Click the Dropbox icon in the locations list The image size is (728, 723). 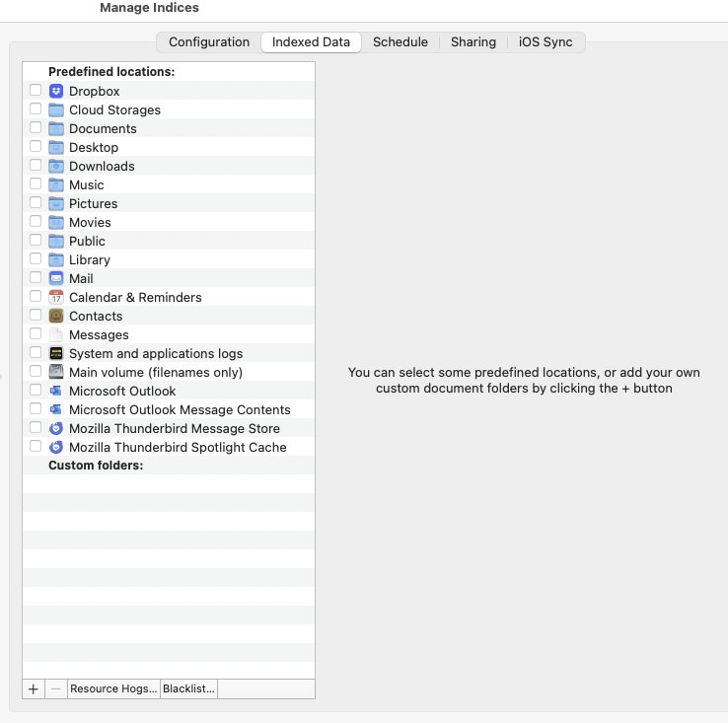click(56, 91)
